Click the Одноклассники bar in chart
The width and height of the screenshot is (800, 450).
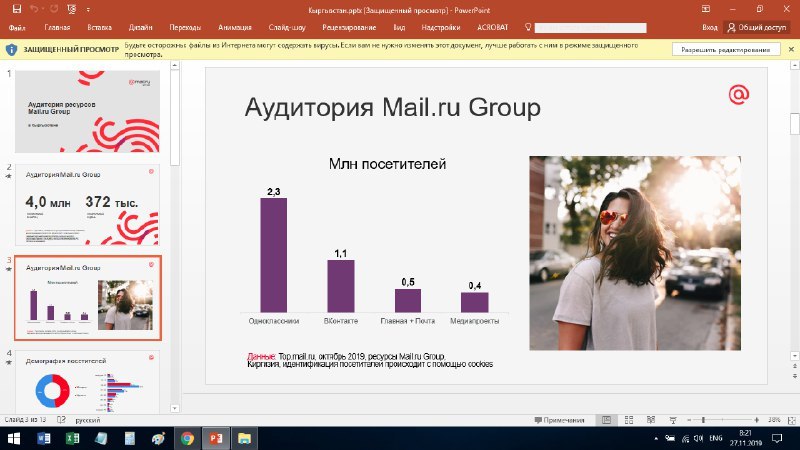tap(273, 255)
